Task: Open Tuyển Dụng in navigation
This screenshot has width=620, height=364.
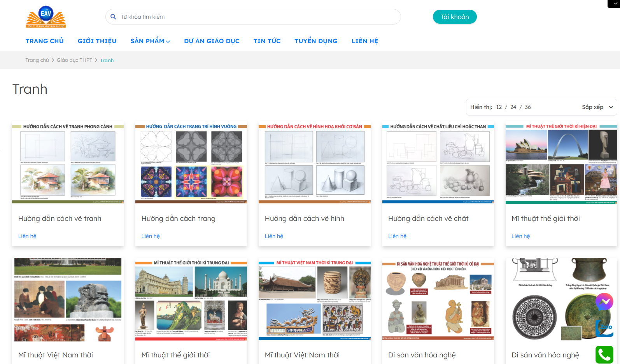Action: pos(316,41)
